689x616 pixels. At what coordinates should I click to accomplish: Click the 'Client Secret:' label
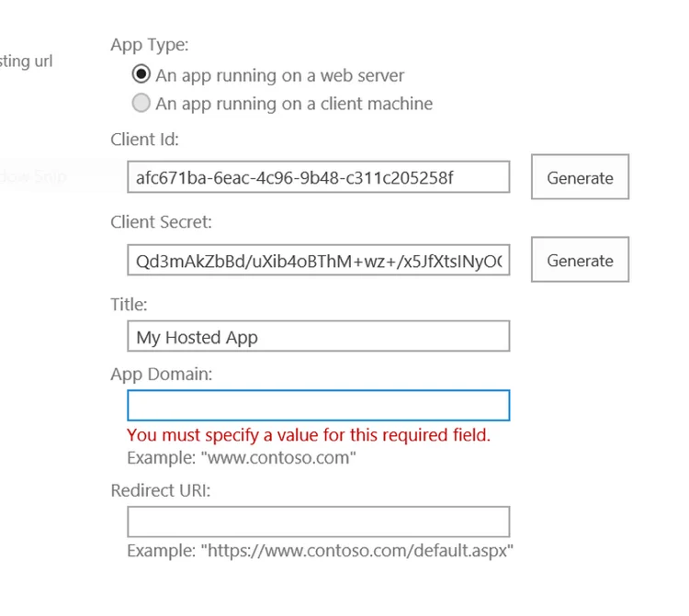pos(161,222)
